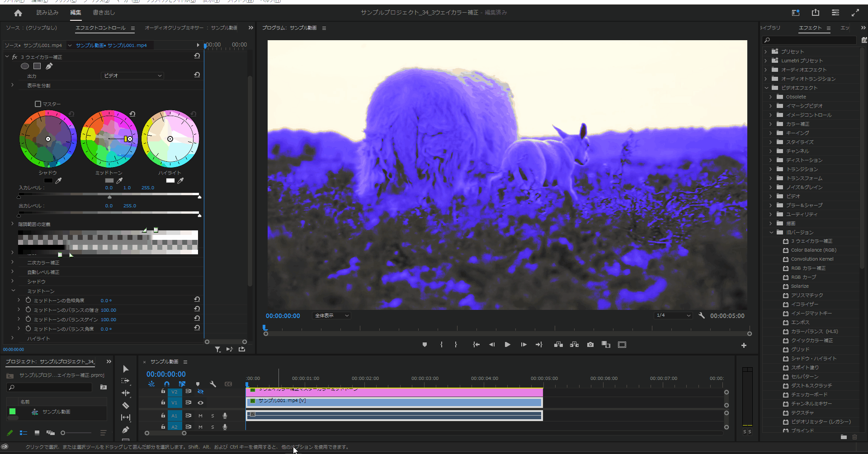
Task: Collapse the 旧バージョン folder
Action: (x=771, y=232)
